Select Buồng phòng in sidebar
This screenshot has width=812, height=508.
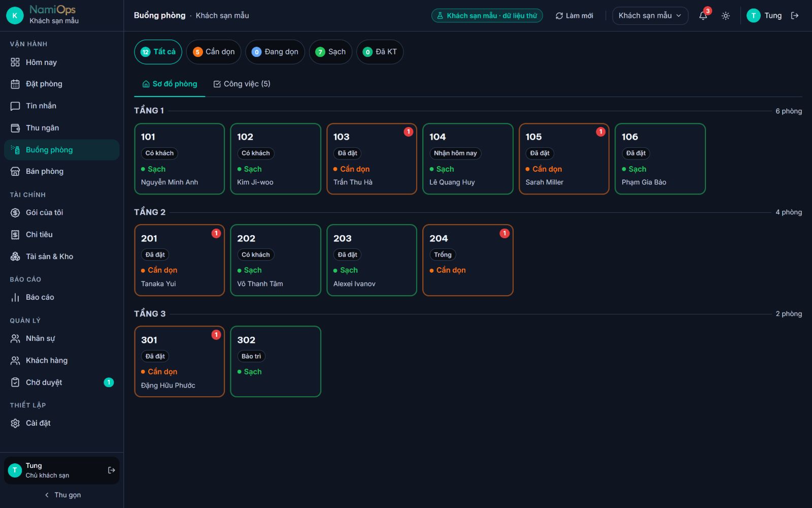coord(61,150)
